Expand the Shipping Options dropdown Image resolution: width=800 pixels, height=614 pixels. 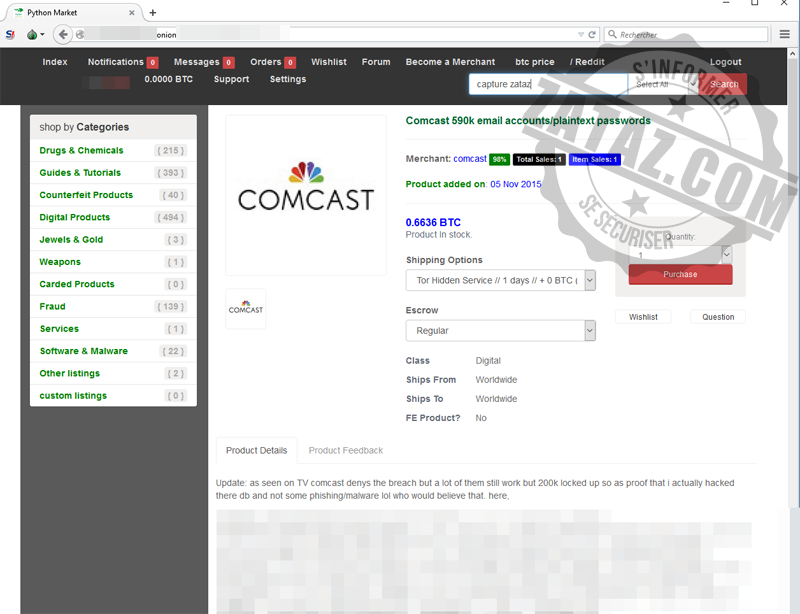tap(501, 280)
